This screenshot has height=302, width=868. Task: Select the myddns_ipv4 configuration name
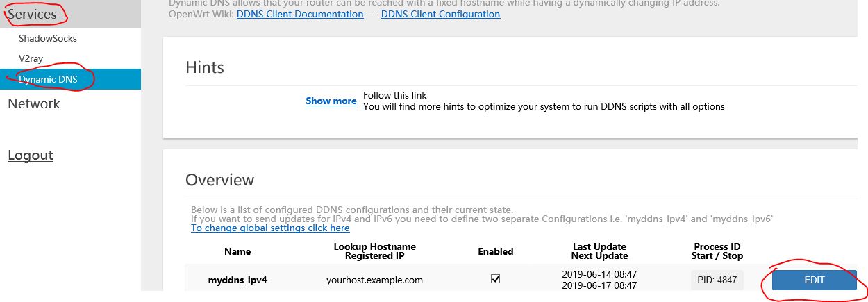237,280
